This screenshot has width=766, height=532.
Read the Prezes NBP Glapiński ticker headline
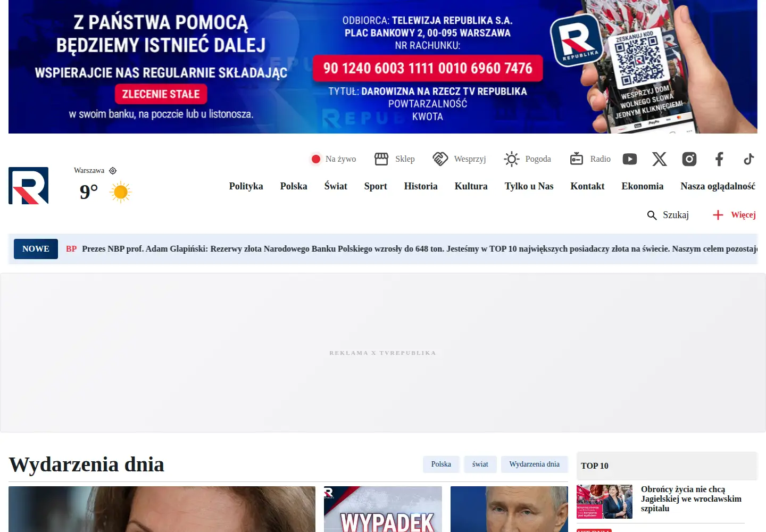point(420,249)
